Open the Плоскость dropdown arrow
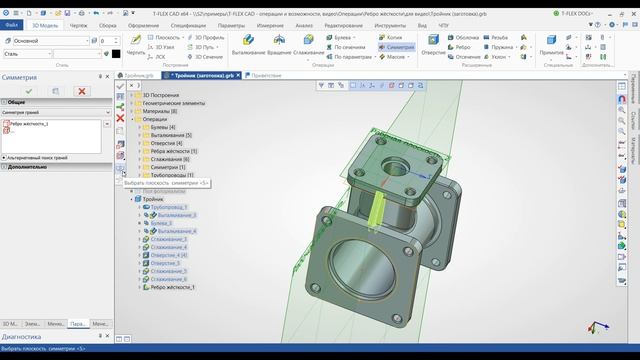This screenshot has width=640, height=360. click(183, 38)
